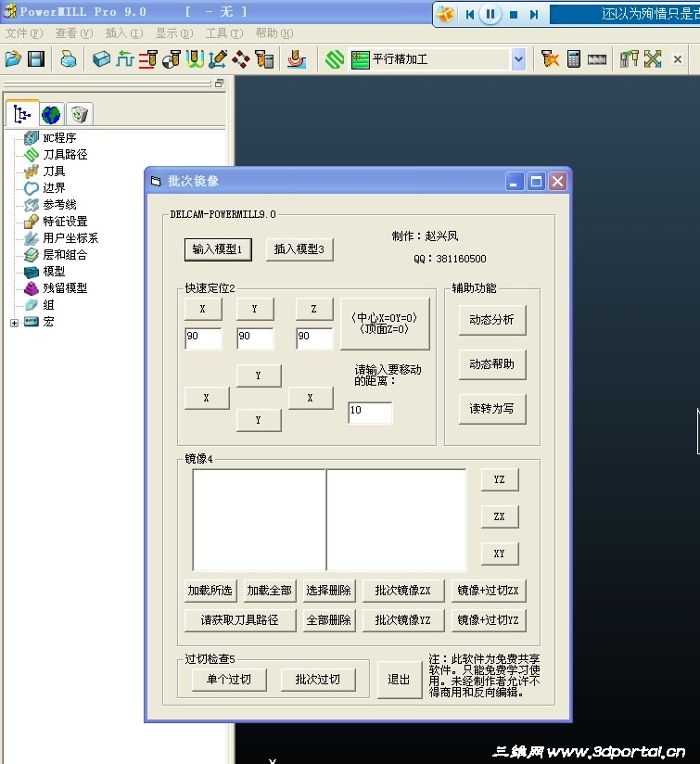
Task: Click the 镜像+过切YZ button
Action: 488,620
